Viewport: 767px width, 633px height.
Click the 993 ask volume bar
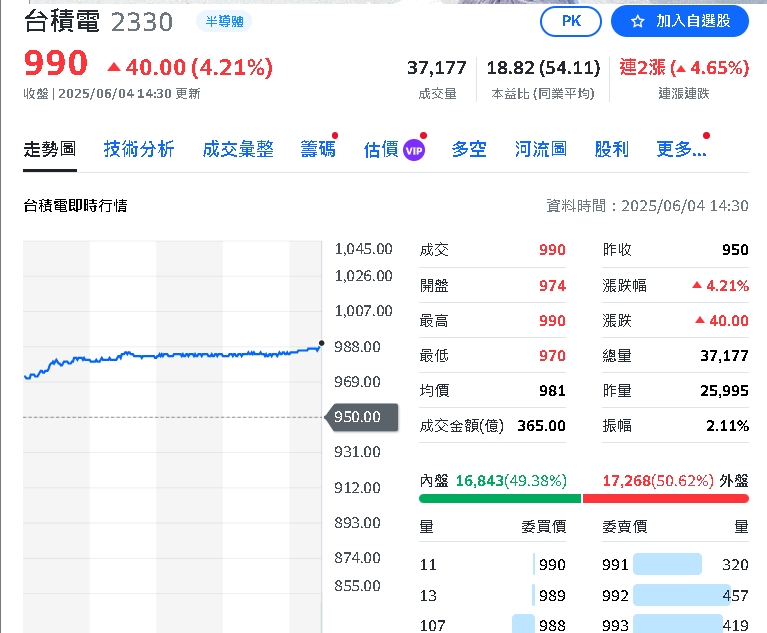pyautogui.click(x=677, y=624)
